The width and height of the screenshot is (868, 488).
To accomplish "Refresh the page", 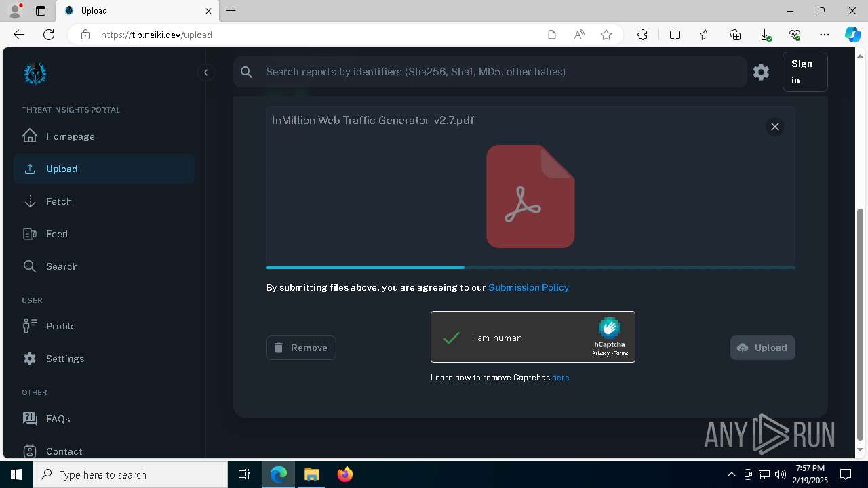I will [x=49, y=35].
